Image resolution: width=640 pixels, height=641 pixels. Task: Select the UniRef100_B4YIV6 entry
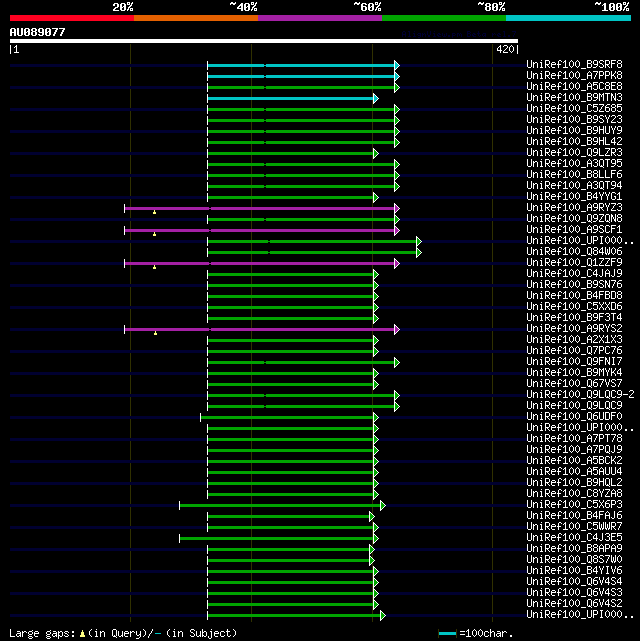574,571
